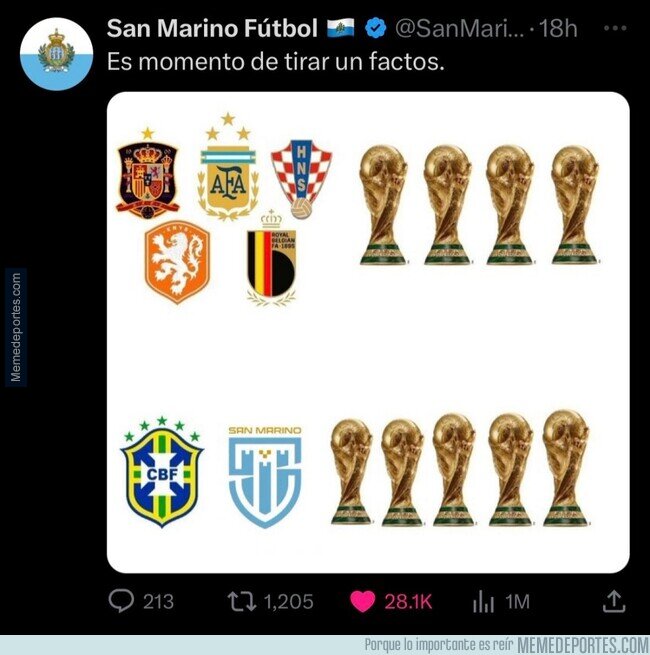This screenshot has height=655, width=650.
Task: Click the Spain federation crest
Action: click(147, 173)
